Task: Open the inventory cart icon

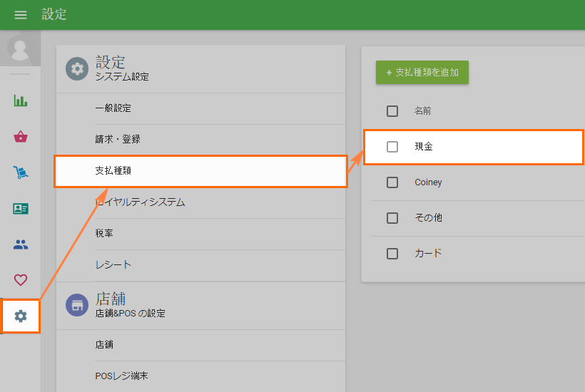Action: tap(21, 172)
